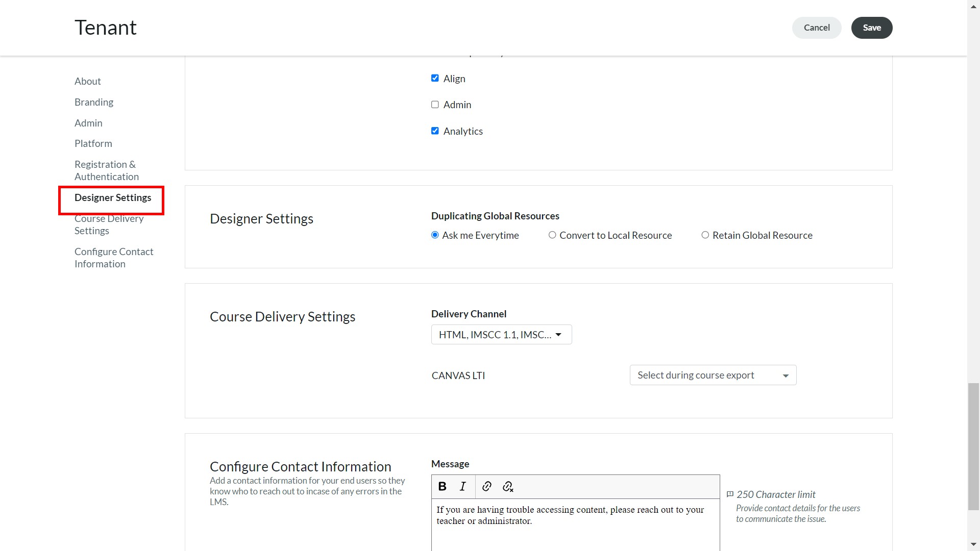Jump to Registration & Authentication section
This screenshot has width=980, height=551.
[x=107, y=170]
